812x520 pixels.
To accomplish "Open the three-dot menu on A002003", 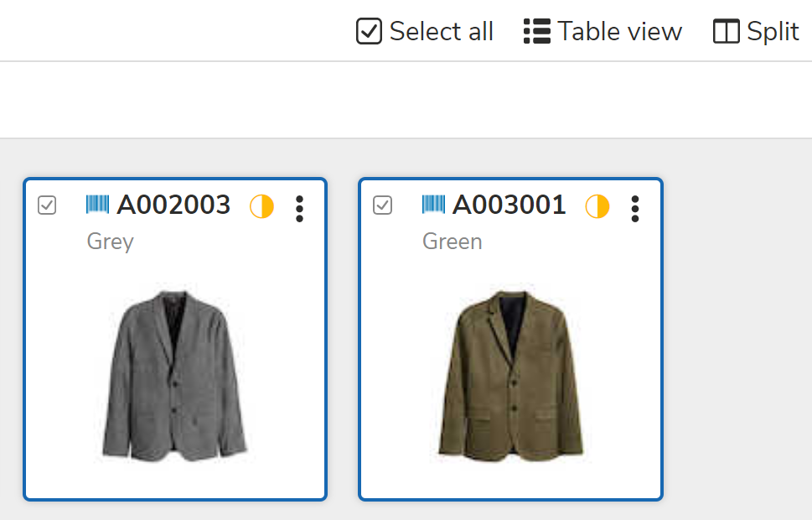I will tap(299, 209).
